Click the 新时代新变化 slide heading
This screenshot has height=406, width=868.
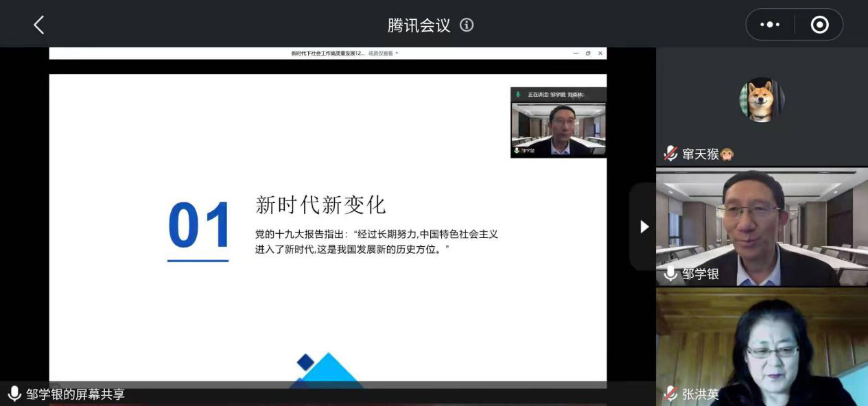pos(320,204)
